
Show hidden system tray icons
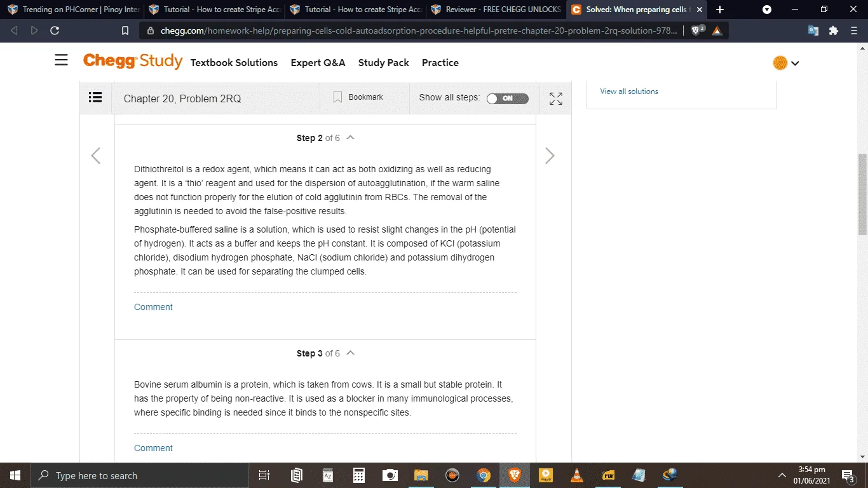click(782, 475)
